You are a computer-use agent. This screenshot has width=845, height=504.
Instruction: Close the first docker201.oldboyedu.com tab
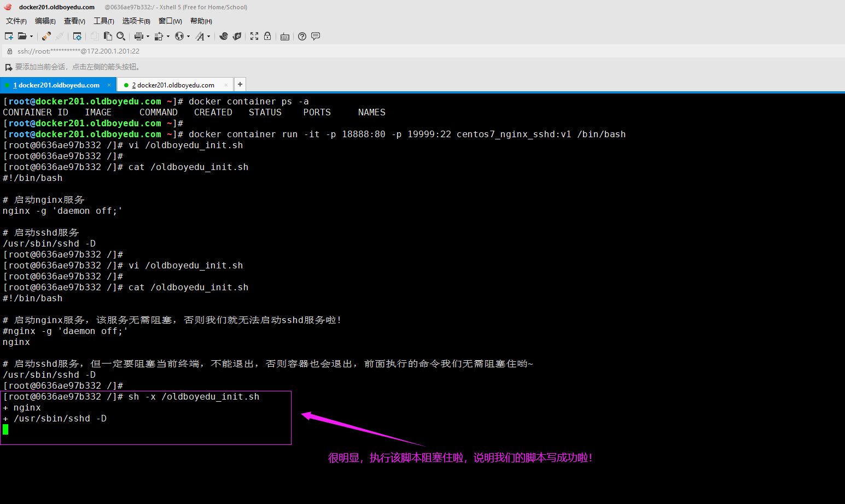tap(109, 85)
